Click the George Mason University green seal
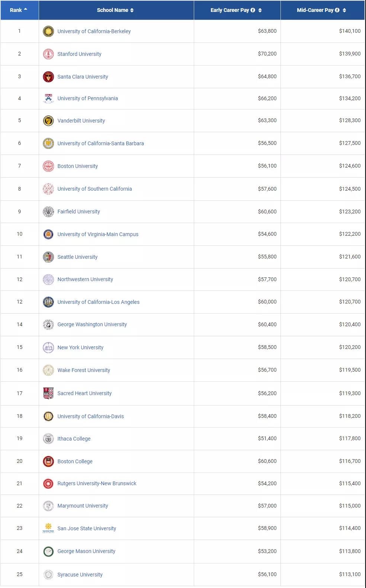The image size is (366, 588). [x=48, y=551]
